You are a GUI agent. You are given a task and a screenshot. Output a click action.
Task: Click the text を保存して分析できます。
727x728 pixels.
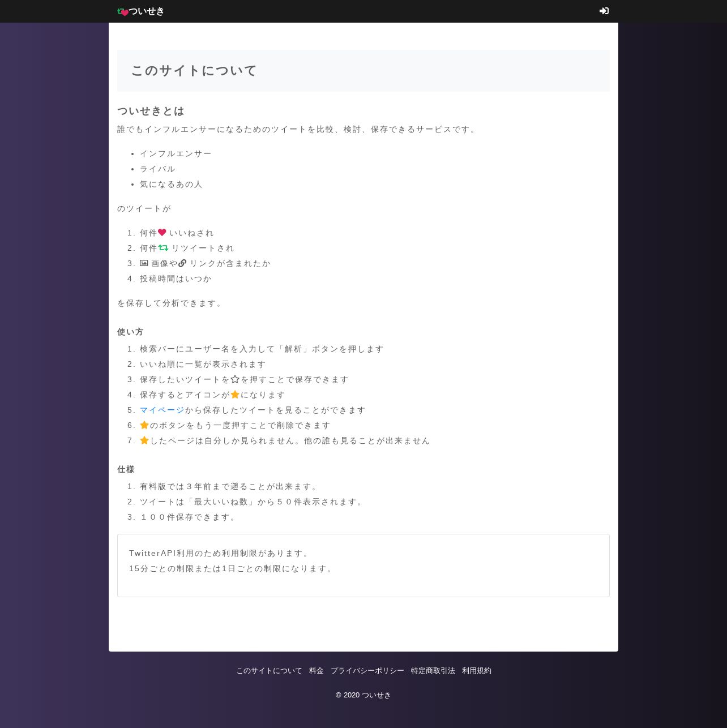(x=171, y=303)
